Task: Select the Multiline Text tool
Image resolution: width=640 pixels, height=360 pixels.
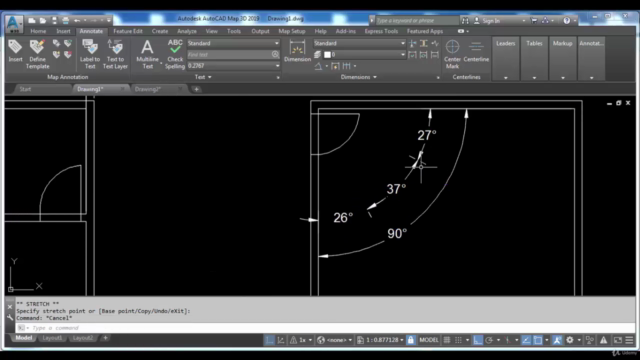Action: tap(147, 54)
